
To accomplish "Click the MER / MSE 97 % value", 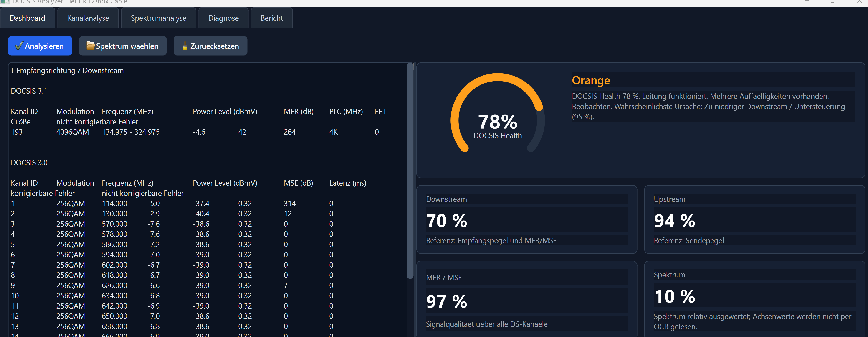I will coord(446,301).
